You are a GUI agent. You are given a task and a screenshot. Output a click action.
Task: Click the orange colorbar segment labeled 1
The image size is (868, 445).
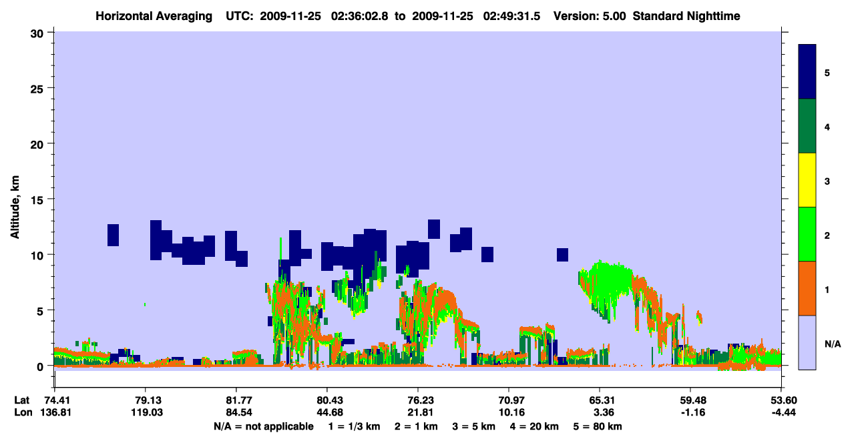[807, 288]
